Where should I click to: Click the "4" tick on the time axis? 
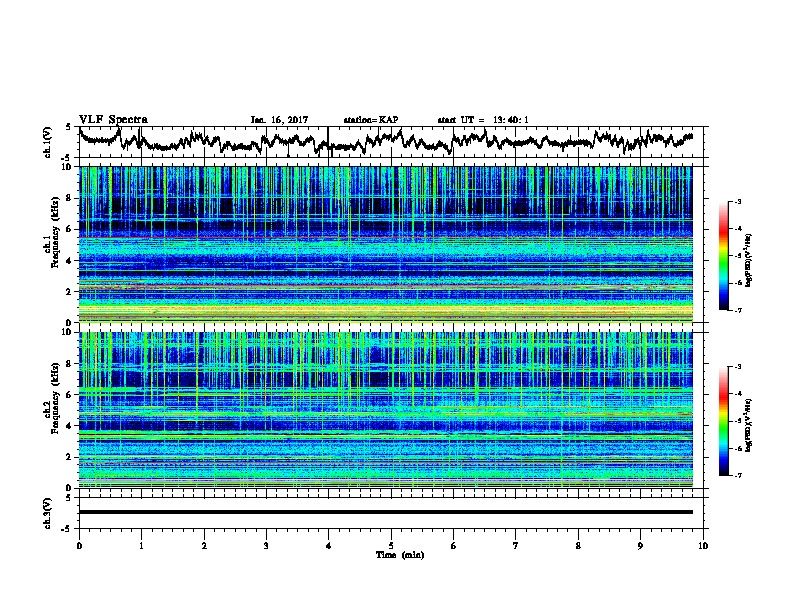click(329, 546)
